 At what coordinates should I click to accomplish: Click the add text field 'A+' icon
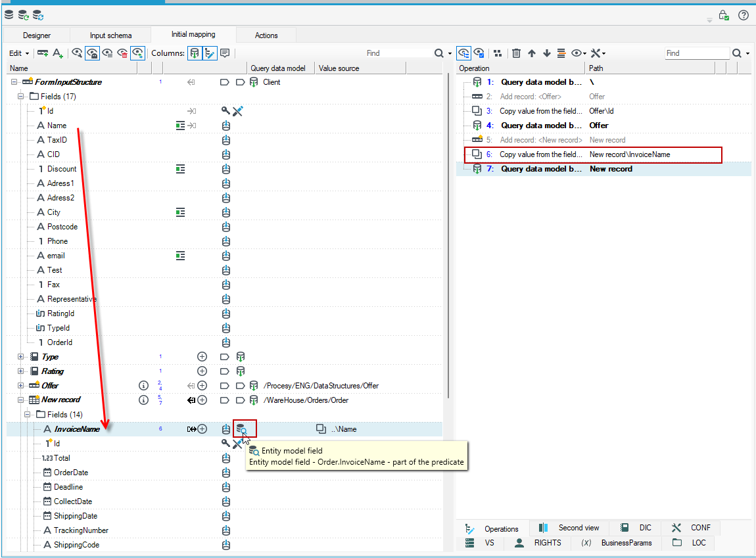(x=58, y=53)
